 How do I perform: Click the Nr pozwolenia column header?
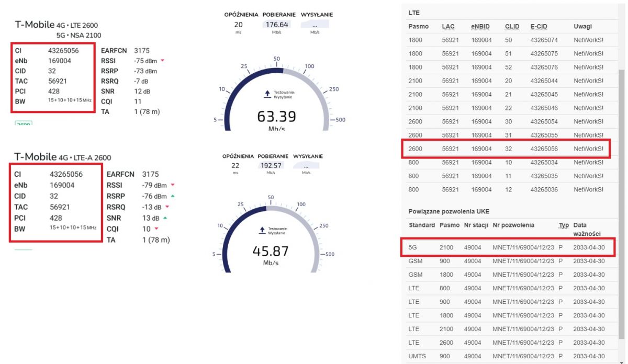[513, 225]
